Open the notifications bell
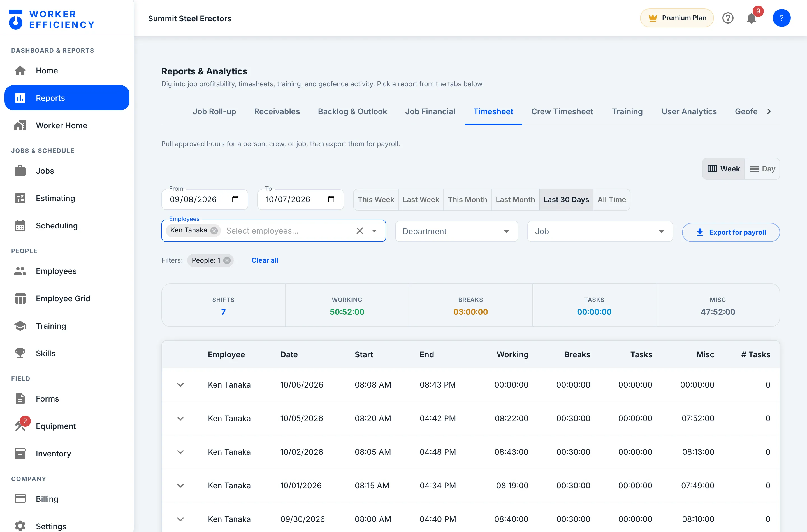 (x=751, y=18)
